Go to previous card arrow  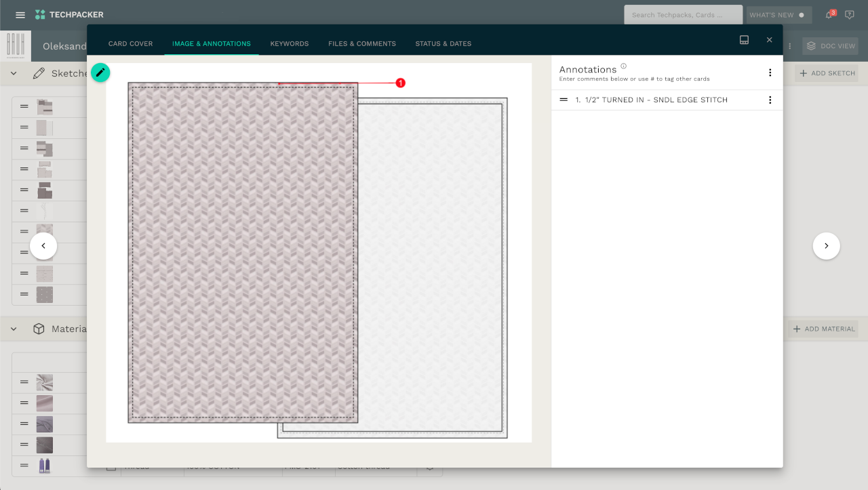43,246
